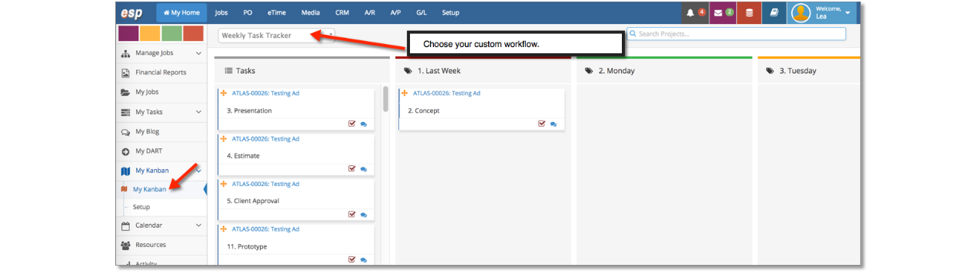Open the ATLAS-00026 Testing Ad link in Last Week
This screenshot has width=980, height=278.
[x=446, y=93]
